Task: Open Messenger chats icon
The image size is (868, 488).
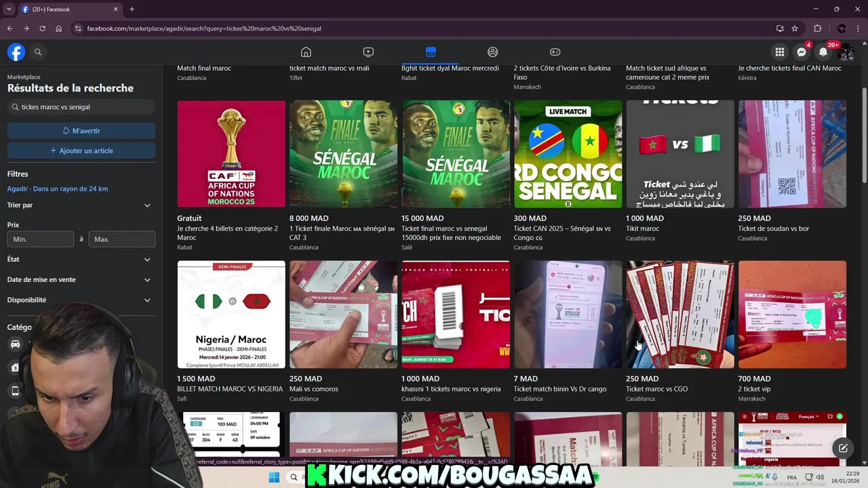Action: [802, 52]
